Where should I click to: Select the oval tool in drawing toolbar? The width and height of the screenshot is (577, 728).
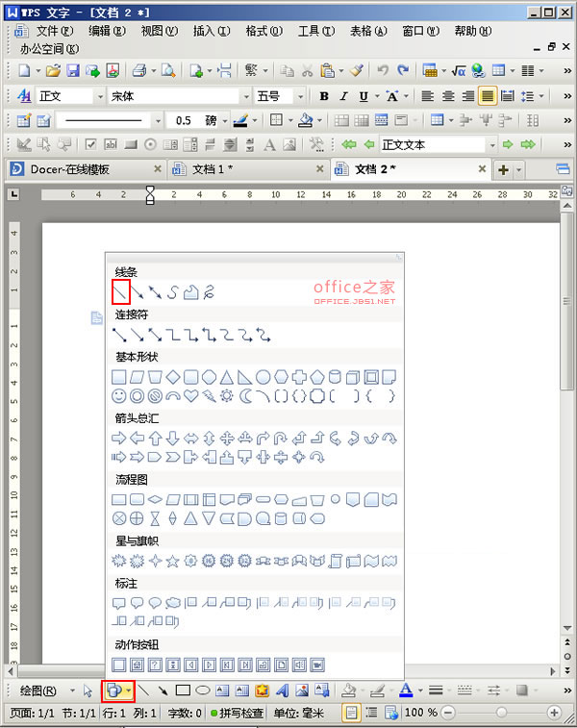point(203,690)
